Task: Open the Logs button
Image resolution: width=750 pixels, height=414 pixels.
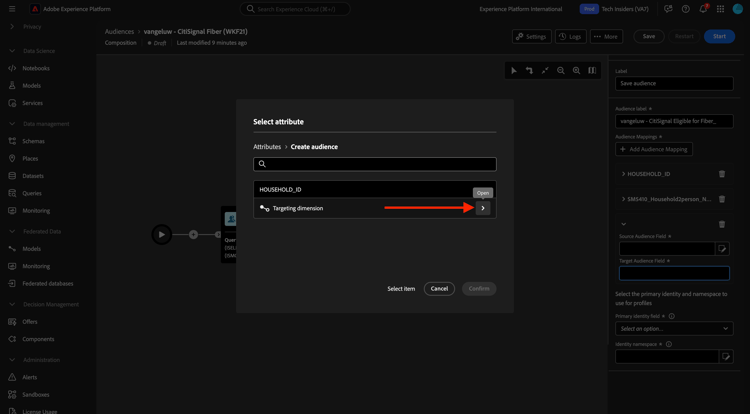Action: 571,36
